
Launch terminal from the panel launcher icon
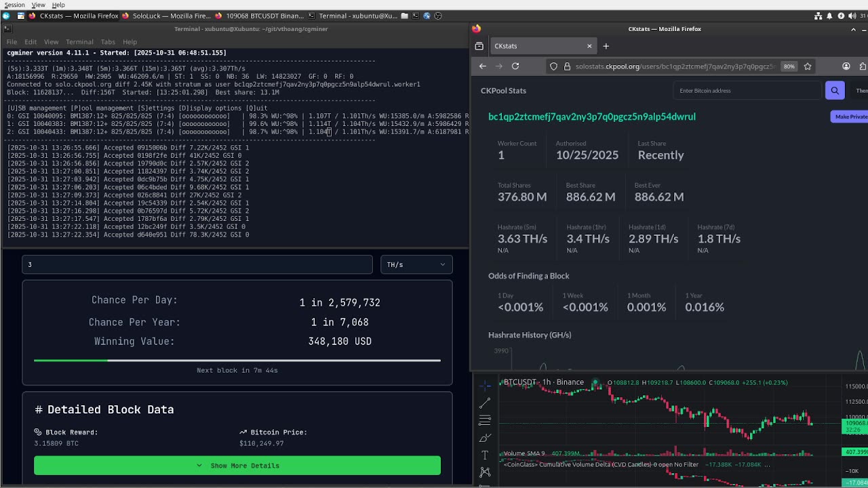pos(416,16)
